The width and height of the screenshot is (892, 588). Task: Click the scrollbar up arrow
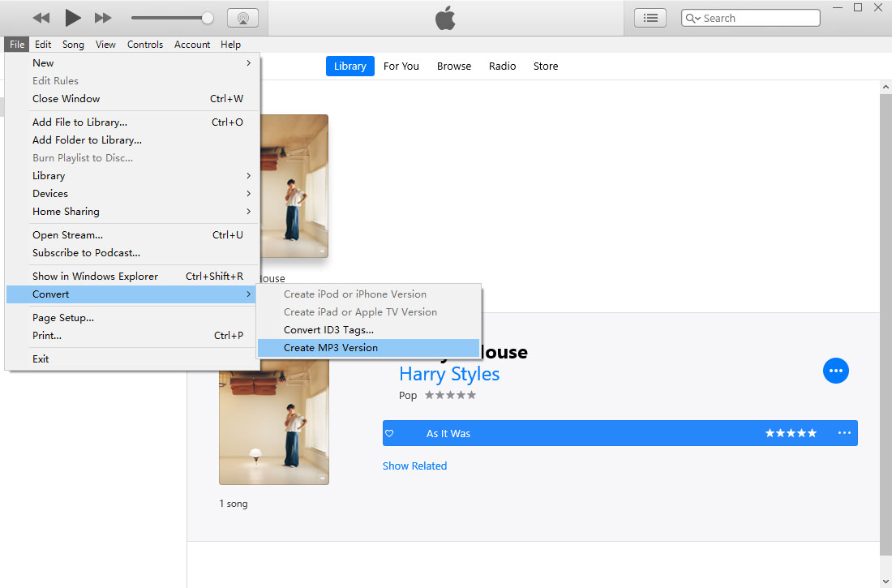tap(886, 87)
